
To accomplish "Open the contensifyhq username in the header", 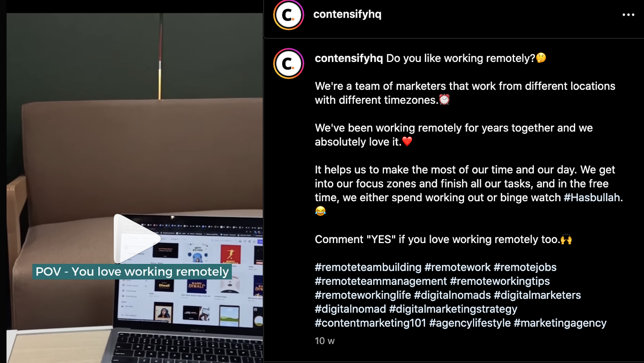I will [x=347, y=14].
